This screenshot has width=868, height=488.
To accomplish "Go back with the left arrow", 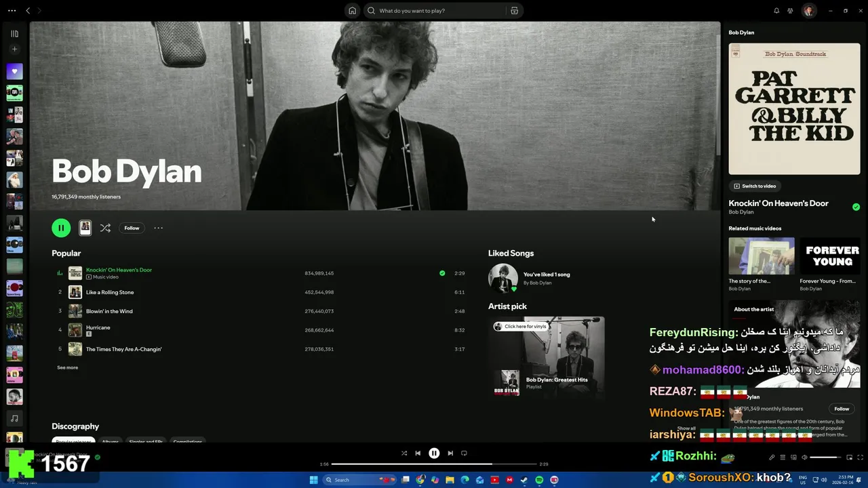I will pos(28,11).
